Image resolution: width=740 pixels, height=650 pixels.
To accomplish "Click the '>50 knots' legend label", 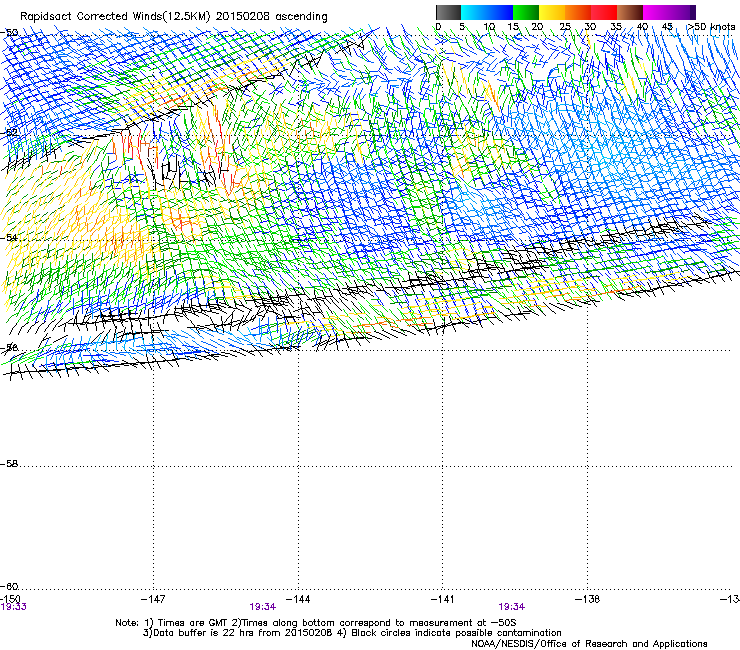I will tap(711, 27).
